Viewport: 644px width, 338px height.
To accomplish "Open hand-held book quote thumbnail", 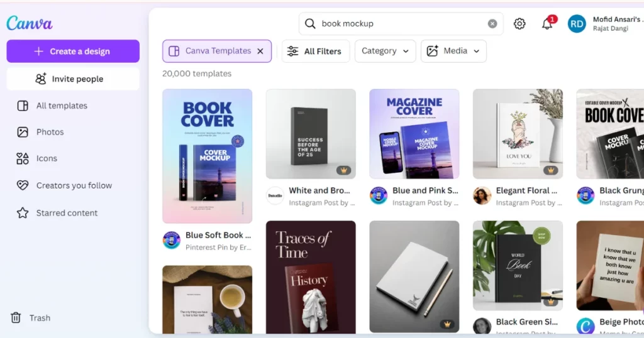I will tap(610, 266).
